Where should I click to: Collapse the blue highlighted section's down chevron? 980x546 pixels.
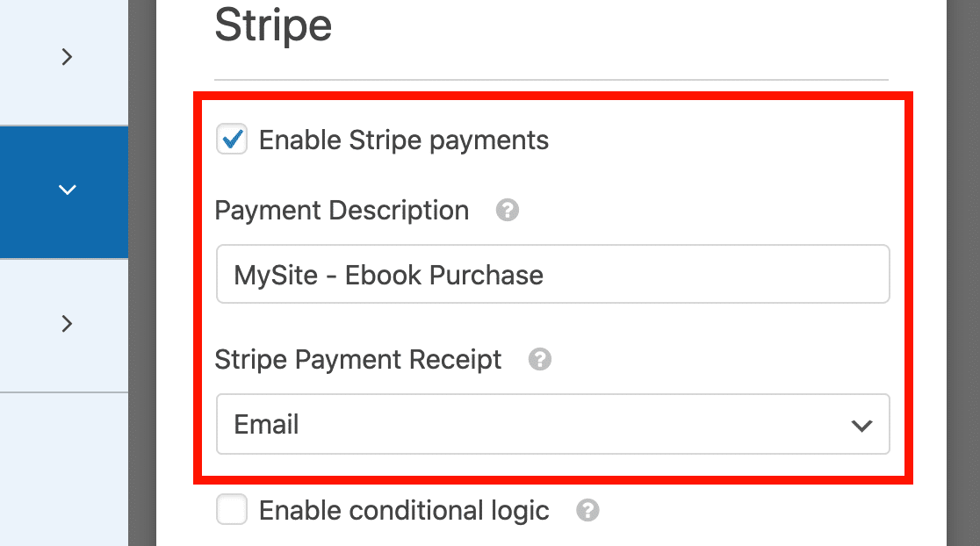[x=67, y=190]
